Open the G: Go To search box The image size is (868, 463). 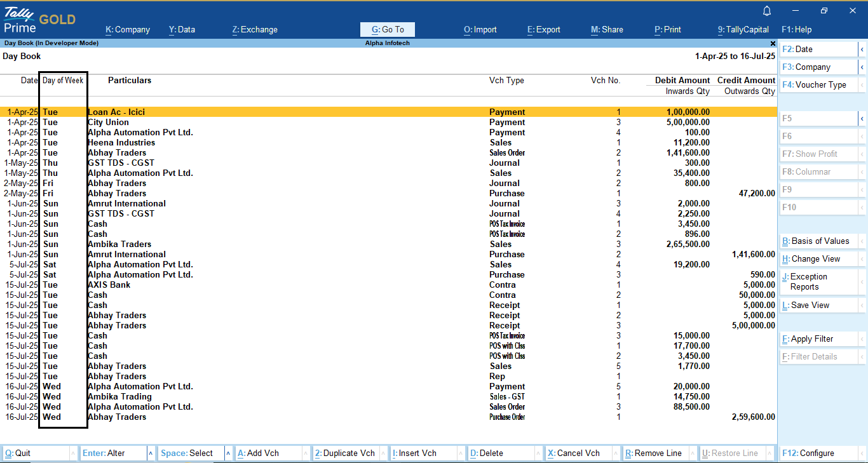pyautogui.click(x=387, y=30)
